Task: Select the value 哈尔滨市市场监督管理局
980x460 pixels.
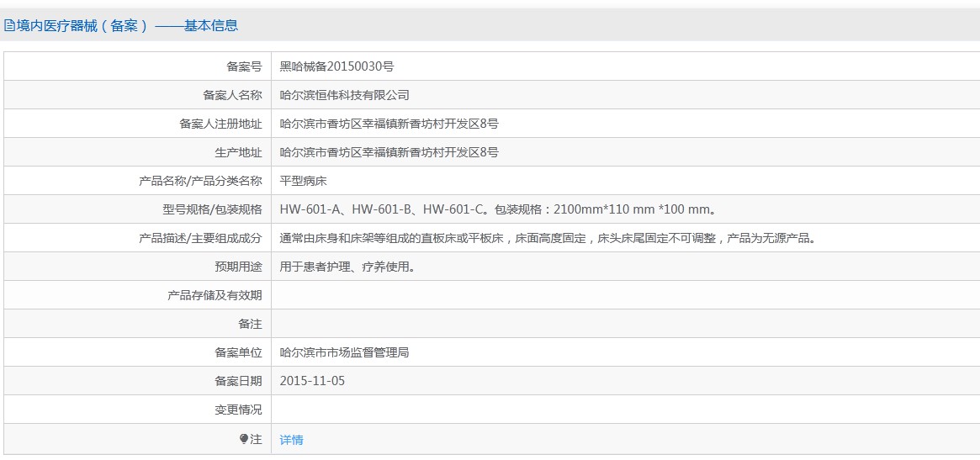Action: [344, 353]
